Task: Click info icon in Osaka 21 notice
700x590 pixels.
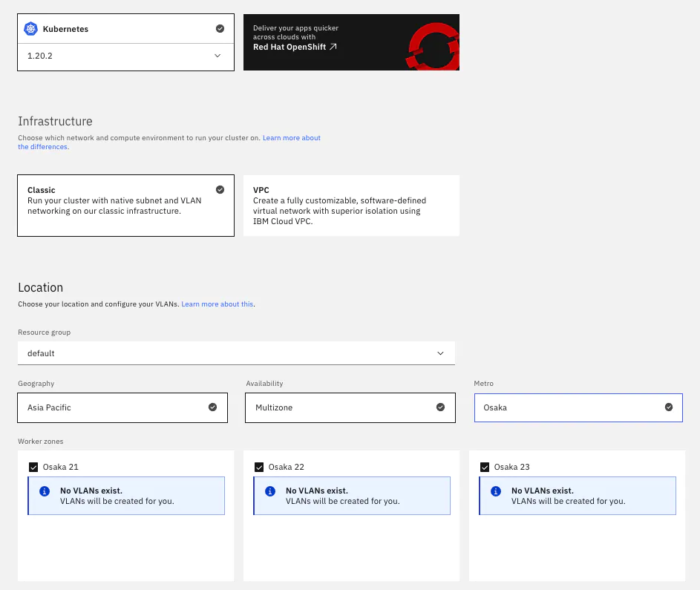Action: [45, 491]
